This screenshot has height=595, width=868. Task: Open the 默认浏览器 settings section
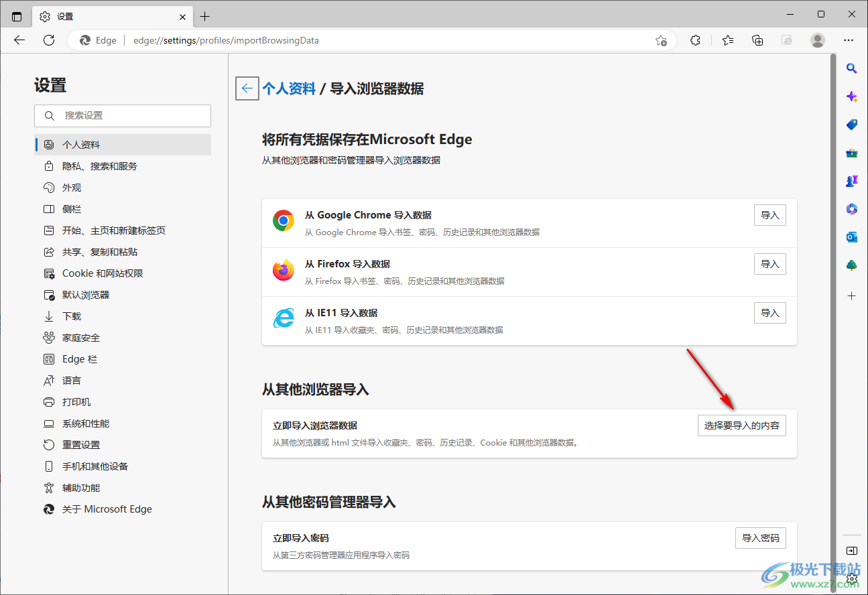123,295
